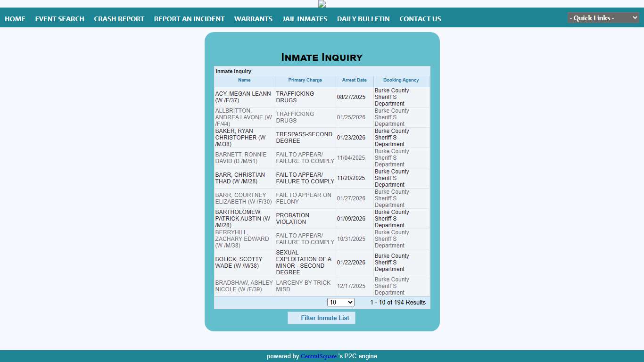Open inmate record for ACY, MEGAN LEANN
Screen dimensions: 644x362
tap(243, 97)
